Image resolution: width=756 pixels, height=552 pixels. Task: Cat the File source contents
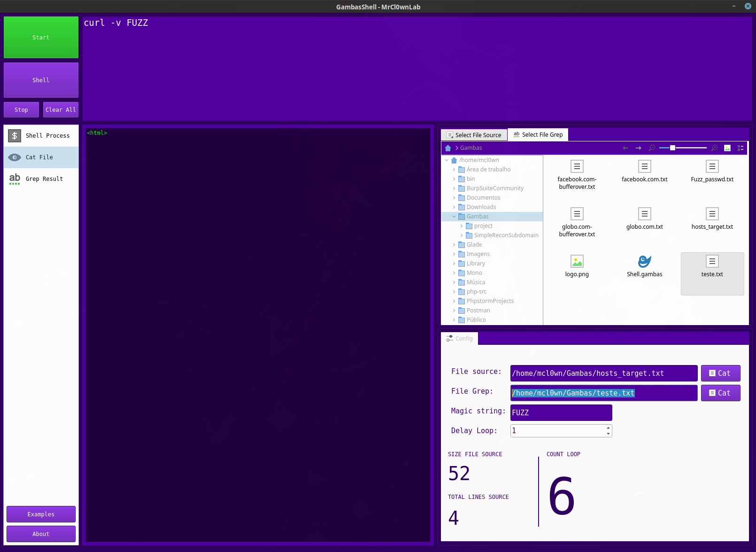(721, 373)
